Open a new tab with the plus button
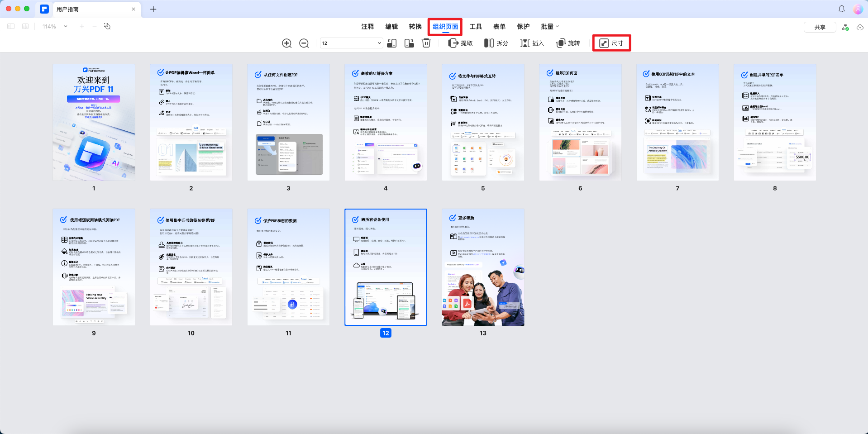Viewport: 868px width, 434px height. click(x=153, y=9)
